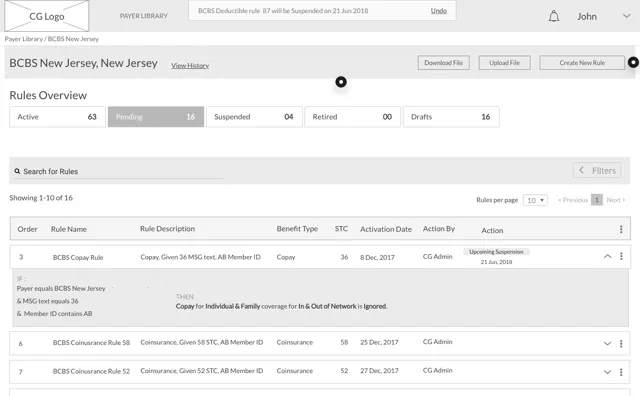The image size is (640, 396).
Task: Click the 27 Dec, 2017 activation date
Action: point(379,371)
